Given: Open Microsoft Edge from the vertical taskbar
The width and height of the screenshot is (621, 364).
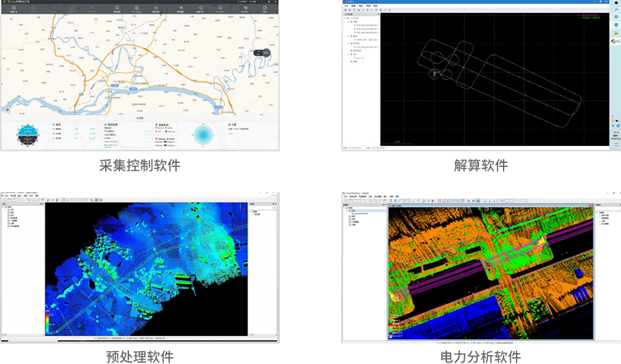Looking at the screenshot, I should click(615, 25).
